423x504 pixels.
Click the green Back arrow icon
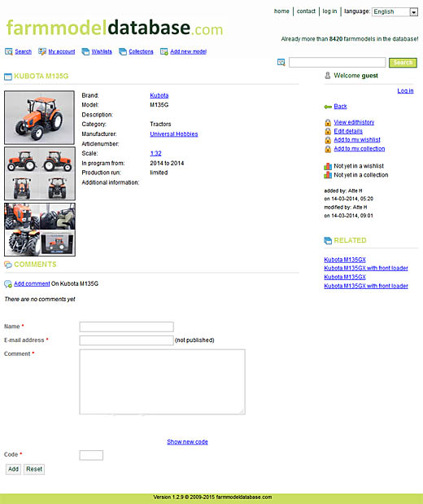328,107
